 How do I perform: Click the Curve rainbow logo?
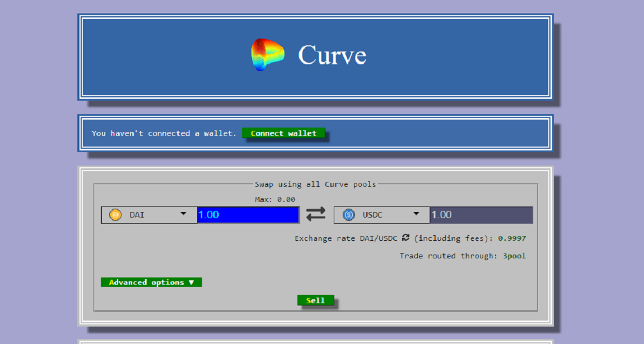coord(268,55)
